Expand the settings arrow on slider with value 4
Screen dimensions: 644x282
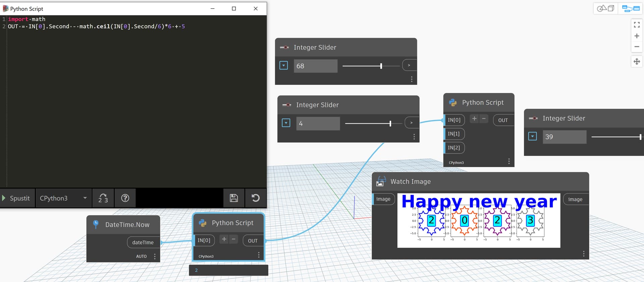[x=286, y=123]
